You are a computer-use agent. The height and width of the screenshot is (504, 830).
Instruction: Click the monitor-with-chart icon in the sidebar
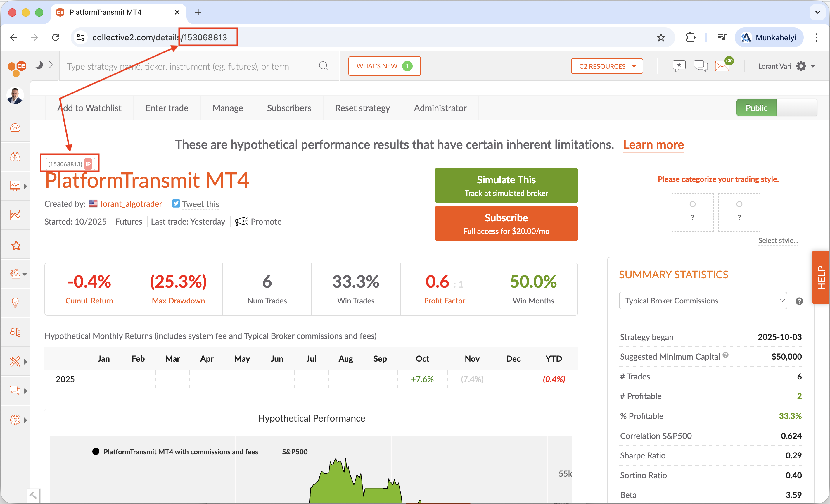(15, 185)
